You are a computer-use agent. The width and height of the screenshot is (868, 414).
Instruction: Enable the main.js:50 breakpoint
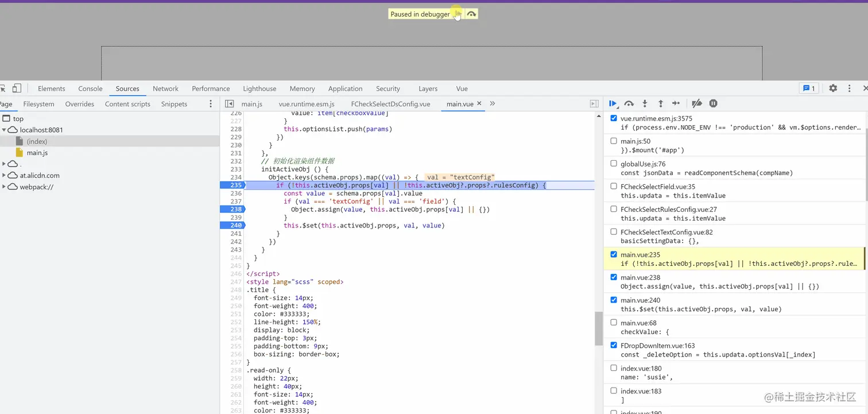pos(614,141)
